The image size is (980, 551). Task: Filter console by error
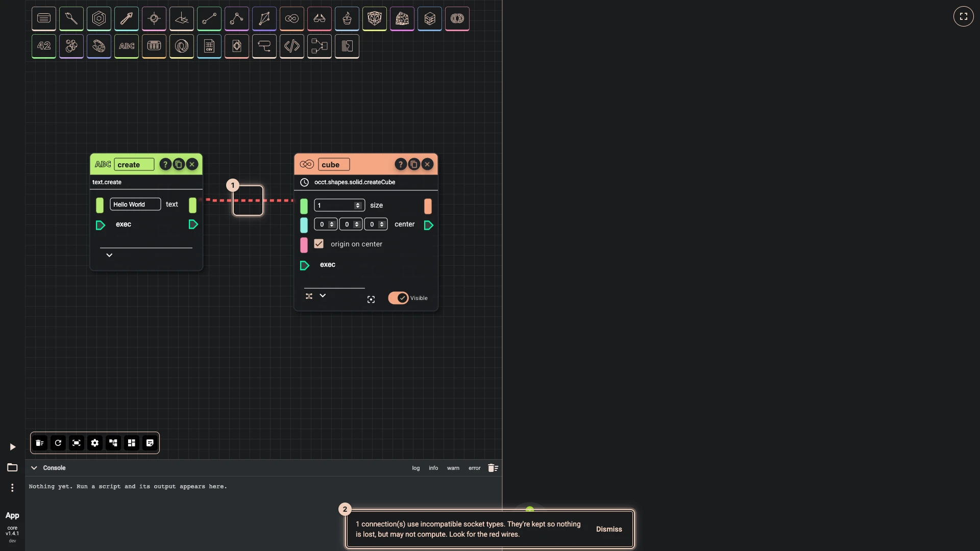pos(475,468)
